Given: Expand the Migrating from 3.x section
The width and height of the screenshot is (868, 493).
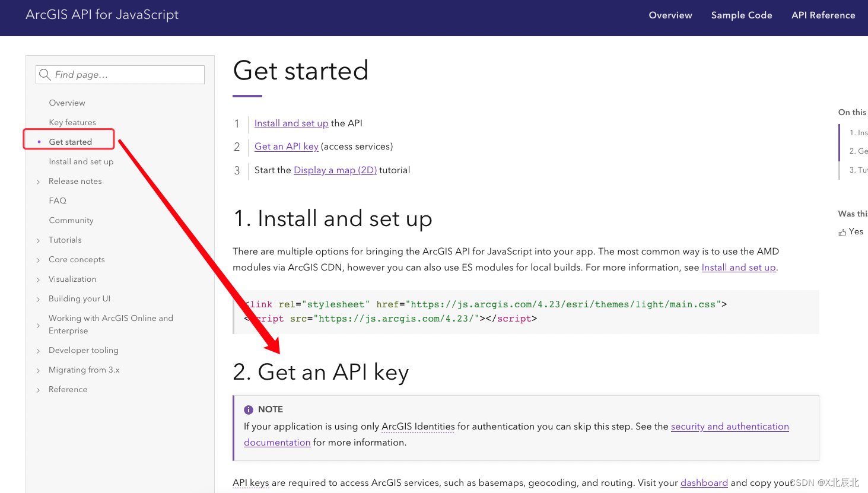Looking at the screenshot, I should 38,370.
